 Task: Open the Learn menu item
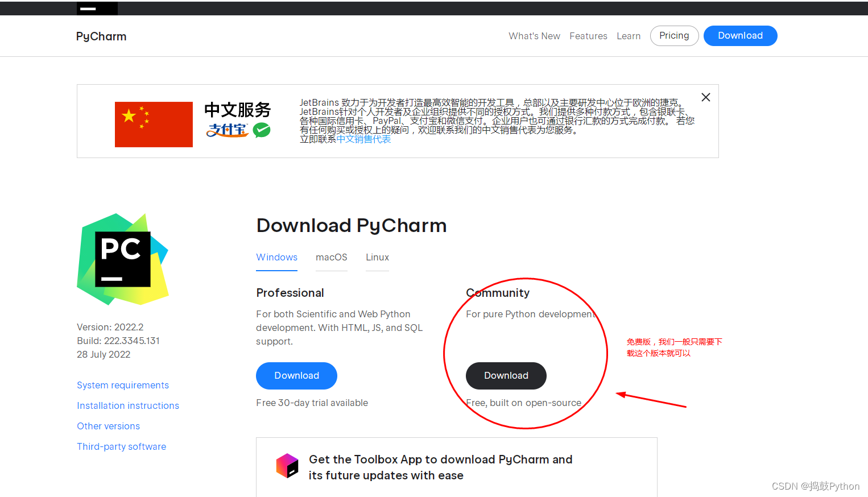coord(629,36)
